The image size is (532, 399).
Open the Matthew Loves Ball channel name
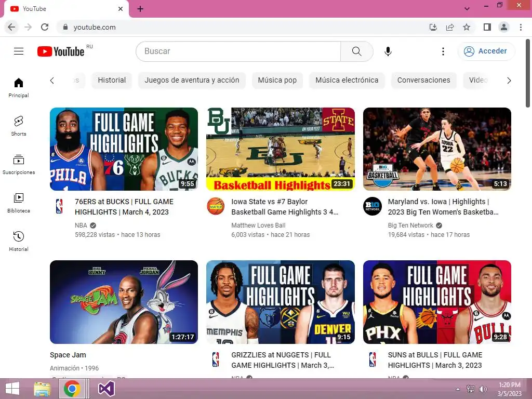coord(258,225)
